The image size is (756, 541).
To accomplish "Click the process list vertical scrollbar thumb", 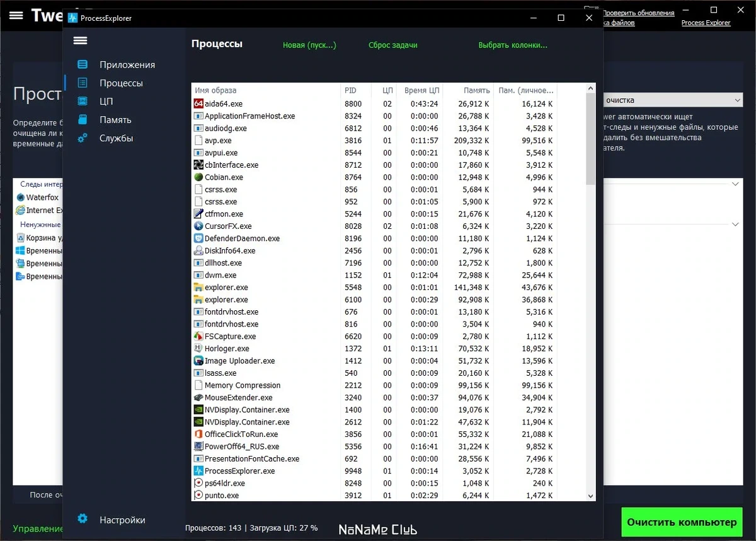I will [x=590, y=139].
